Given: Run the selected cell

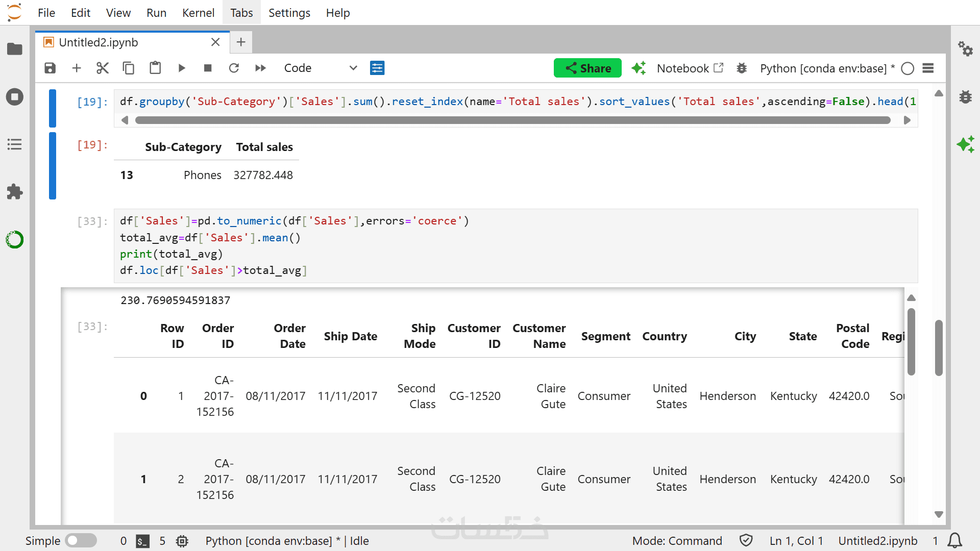Looking at the screenshot, I should tap(182, 68).
